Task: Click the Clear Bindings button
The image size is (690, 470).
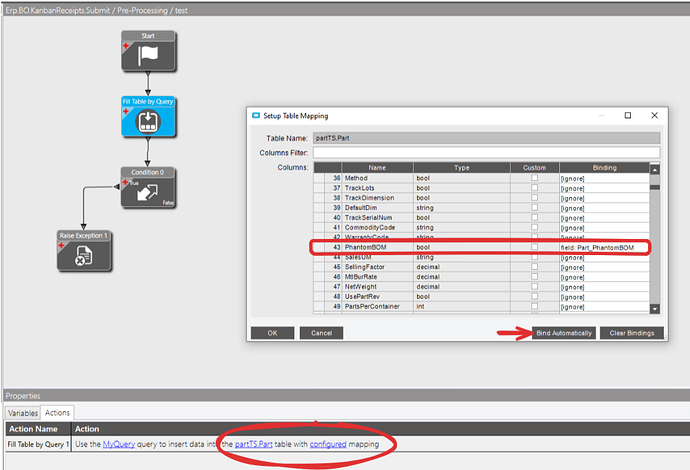Action: pos(631,333)
